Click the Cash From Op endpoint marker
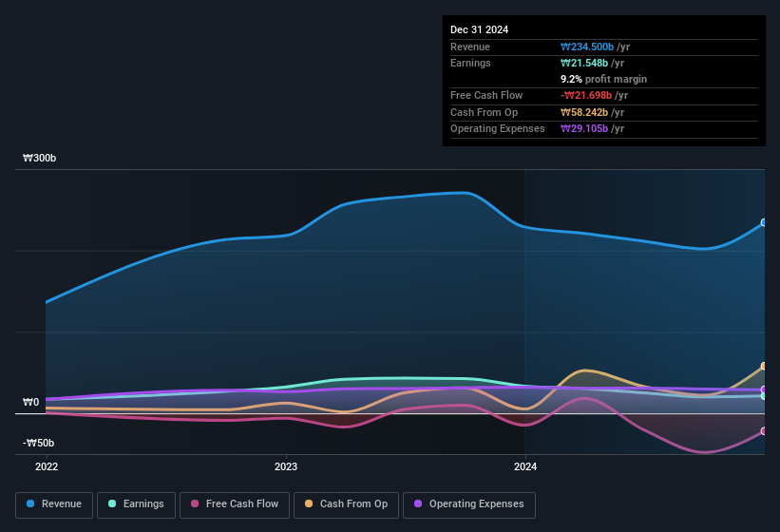 click(764, 366)
